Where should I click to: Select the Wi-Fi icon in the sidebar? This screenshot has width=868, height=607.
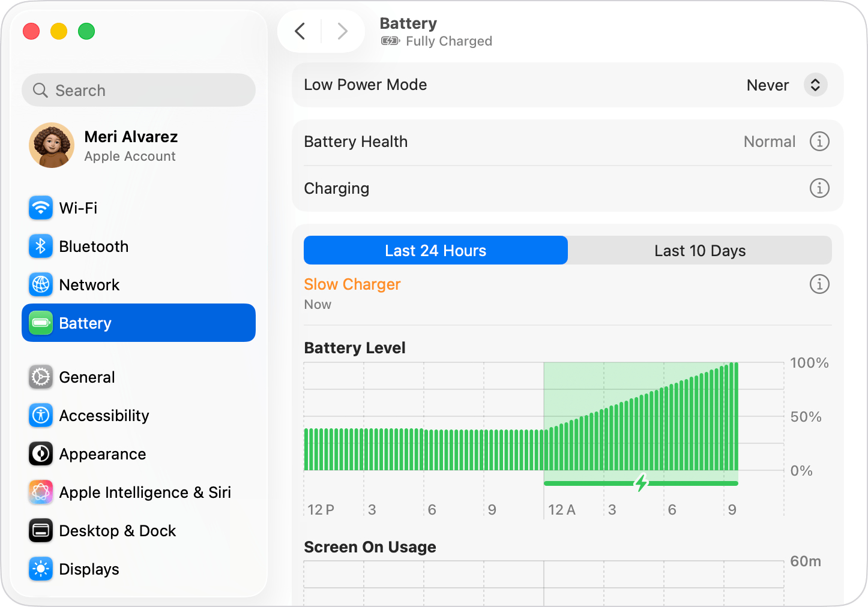click(40, 208)
